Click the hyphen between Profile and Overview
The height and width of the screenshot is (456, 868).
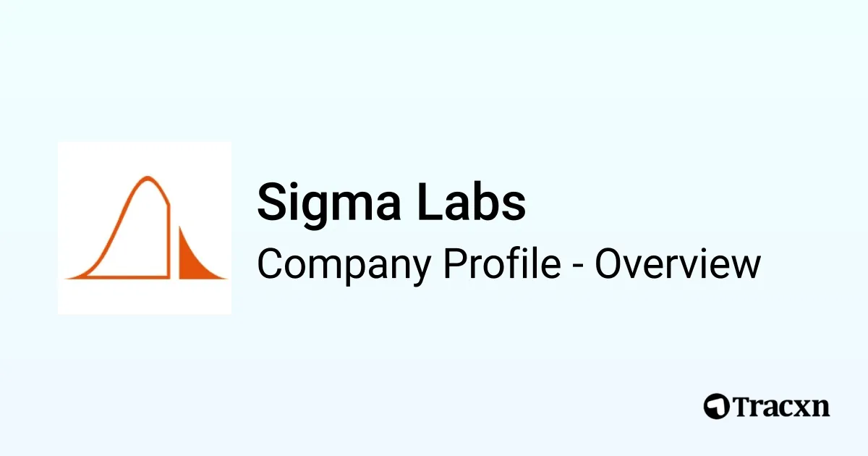[x=578, y=266]
